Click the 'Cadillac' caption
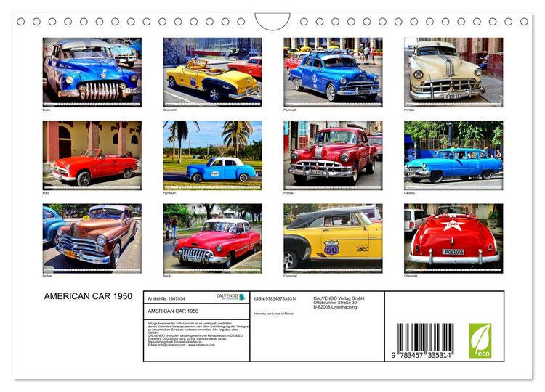The height and width of the screenshot is (392, 545). click(409, 192)
